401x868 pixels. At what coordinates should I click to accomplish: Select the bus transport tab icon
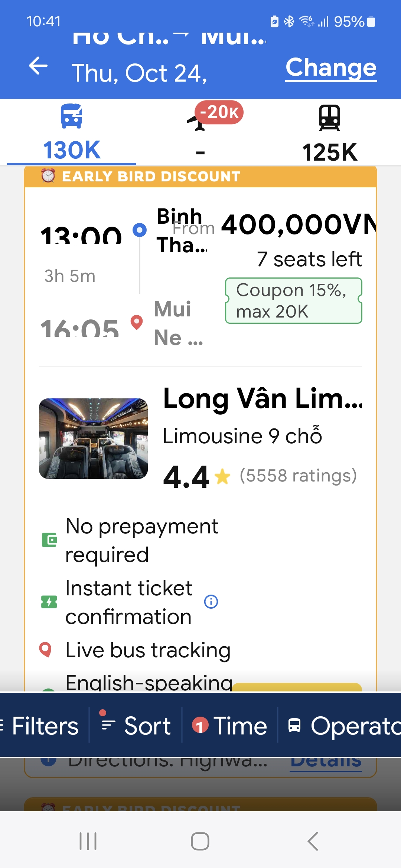[72, 116]
